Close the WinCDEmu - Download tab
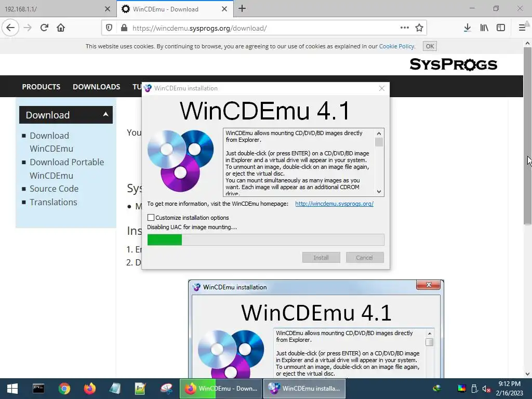532x399 pixels. tap(224, 9)
